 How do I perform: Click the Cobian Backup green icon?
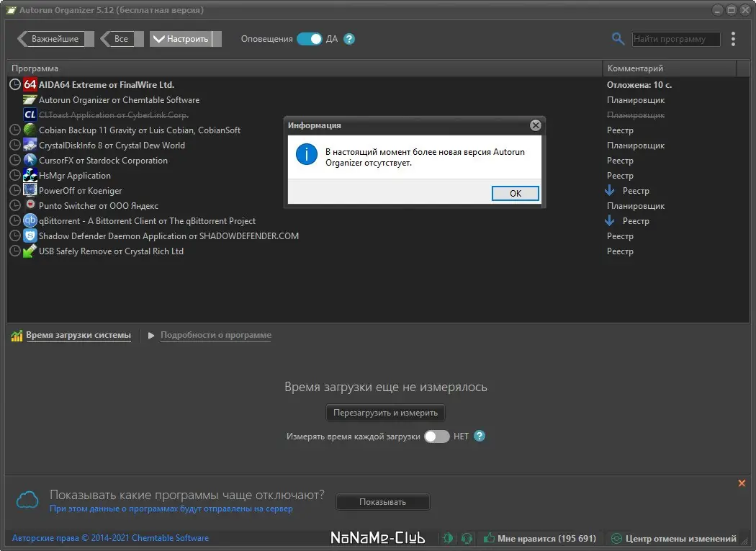click(x=30, y=130)
